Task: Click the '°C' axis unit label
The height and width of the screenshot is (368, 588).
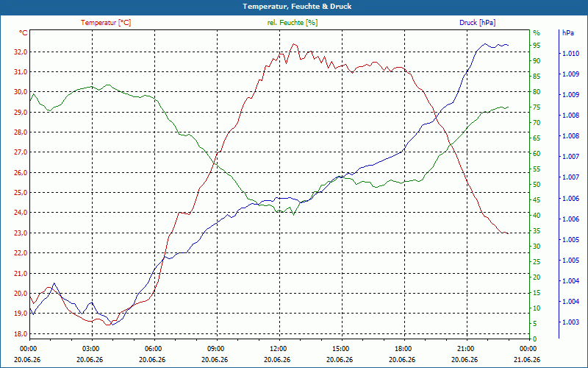Action: click(24, 33)
